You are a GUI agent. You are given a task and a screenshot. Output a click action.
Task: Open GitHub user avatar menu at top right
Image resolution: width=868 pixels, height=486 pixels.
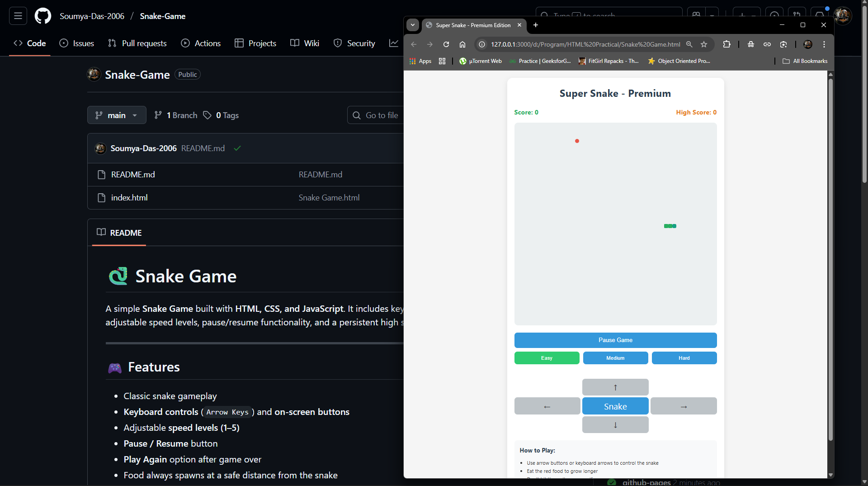click(x=843, y=15)
